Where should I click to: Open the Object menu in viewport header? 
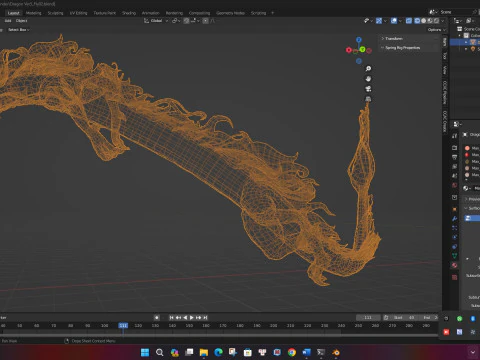[x=21, y=21]
